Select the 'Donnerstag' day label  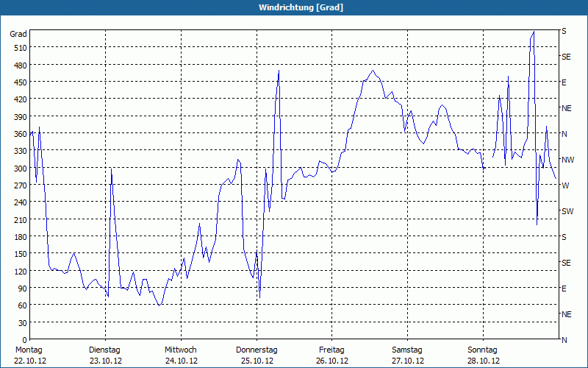257,350
